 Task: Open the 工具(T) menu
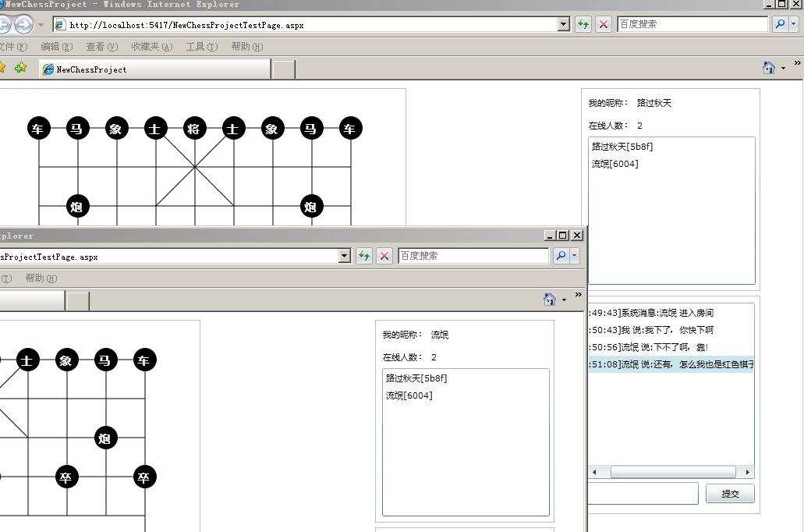click(x=202, y=47)
